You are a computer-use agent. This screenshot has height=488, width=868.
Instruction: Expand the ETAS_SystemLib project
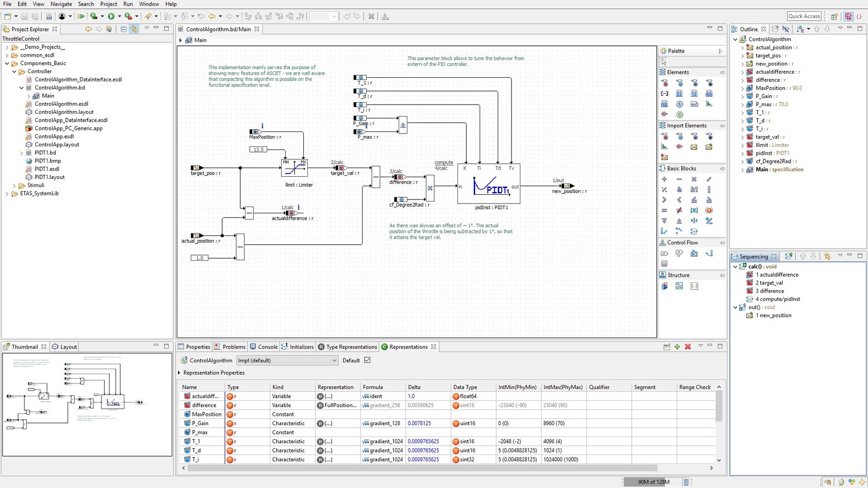pyautogui.click(x=7, y=194)
